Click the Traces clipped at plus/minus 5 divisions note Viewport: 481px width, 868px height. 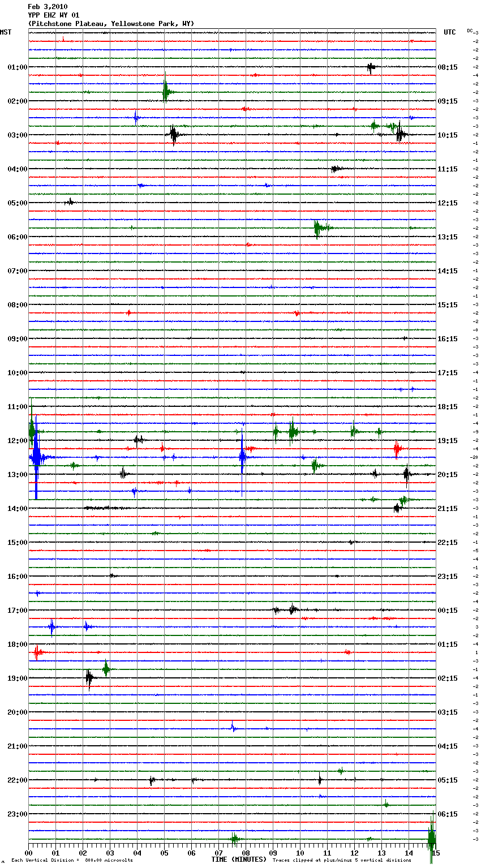[342, 860]
